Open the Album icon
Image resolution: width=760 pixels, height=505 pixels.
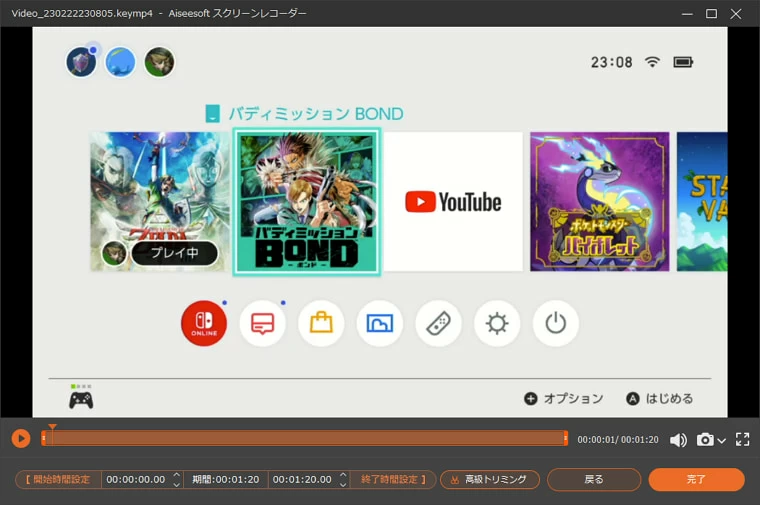click(x=380, y=323)
